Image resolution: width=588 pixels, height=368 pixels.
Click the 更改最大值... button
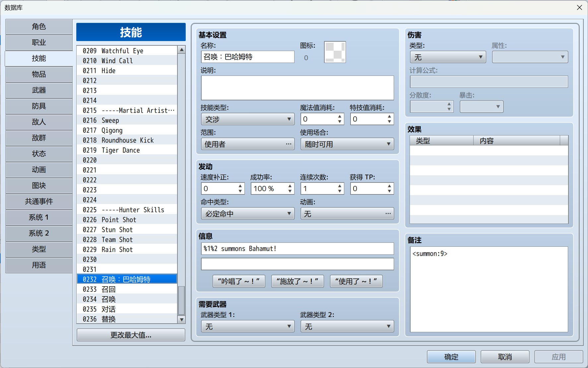click(131, 335)
